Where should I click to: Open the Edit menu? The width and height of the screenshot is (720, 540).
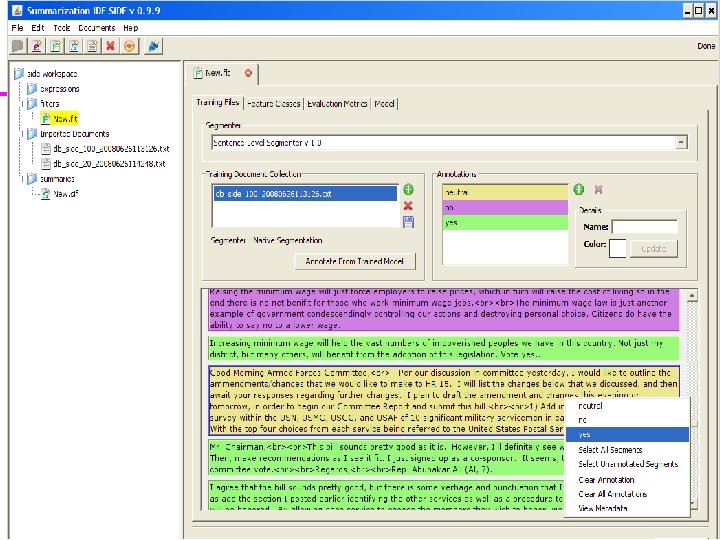pos(38,28)
